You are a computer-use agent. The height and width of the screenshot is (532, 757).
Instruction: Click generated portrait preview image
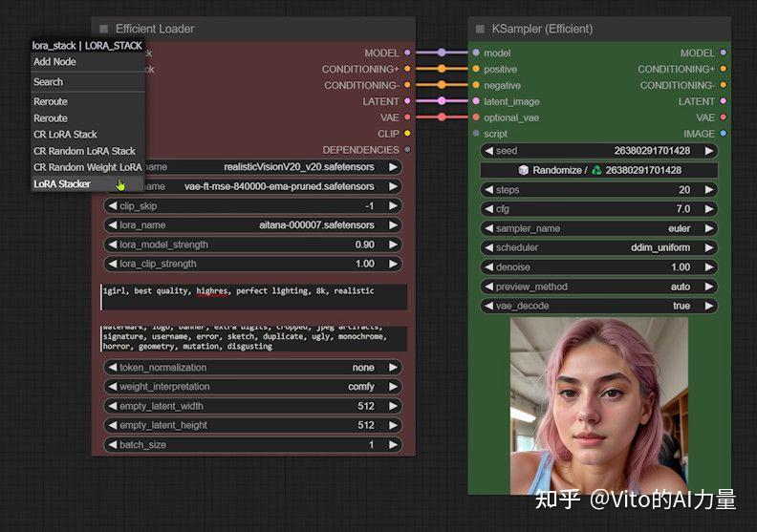pos(599,406)
